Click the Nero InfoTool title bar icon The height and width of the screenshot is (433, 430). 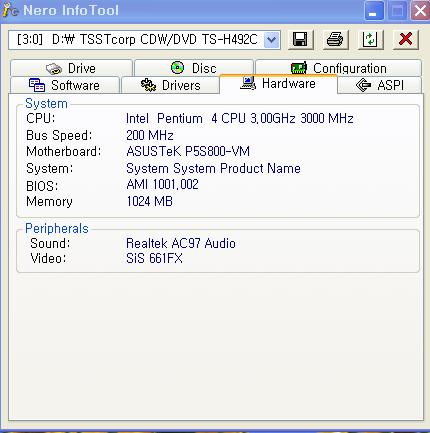click(10, 10)
